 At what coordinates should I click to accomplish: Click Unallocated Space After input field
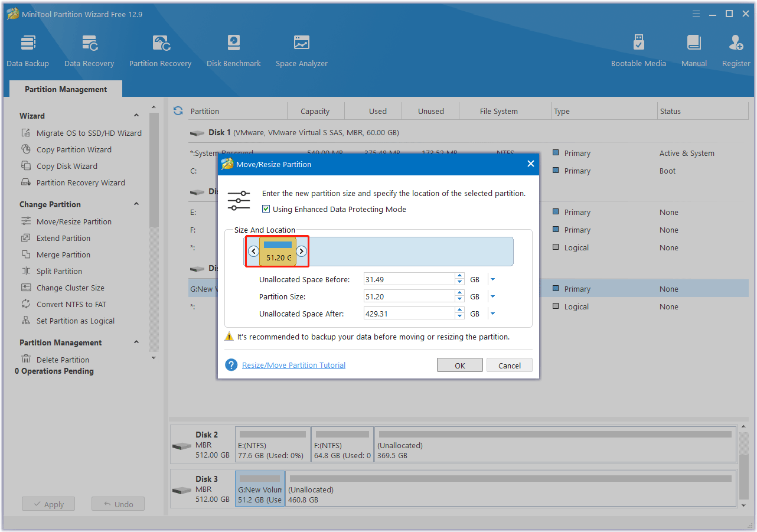coord(410,314)
